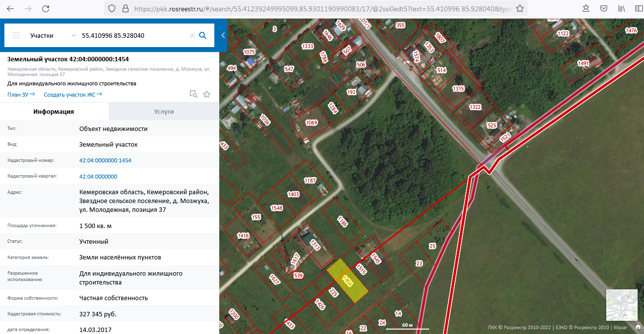This screenshot has width=644, height=334.
Task: Select parcel 1548 on the map
Action: (x=277, y=208)
